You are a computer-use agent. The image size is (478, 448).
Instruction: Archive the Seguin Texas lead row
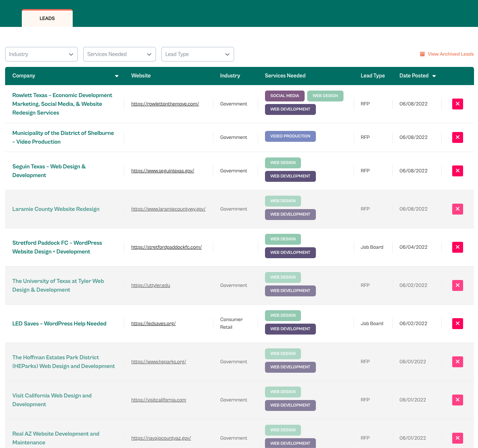(458, 171)
